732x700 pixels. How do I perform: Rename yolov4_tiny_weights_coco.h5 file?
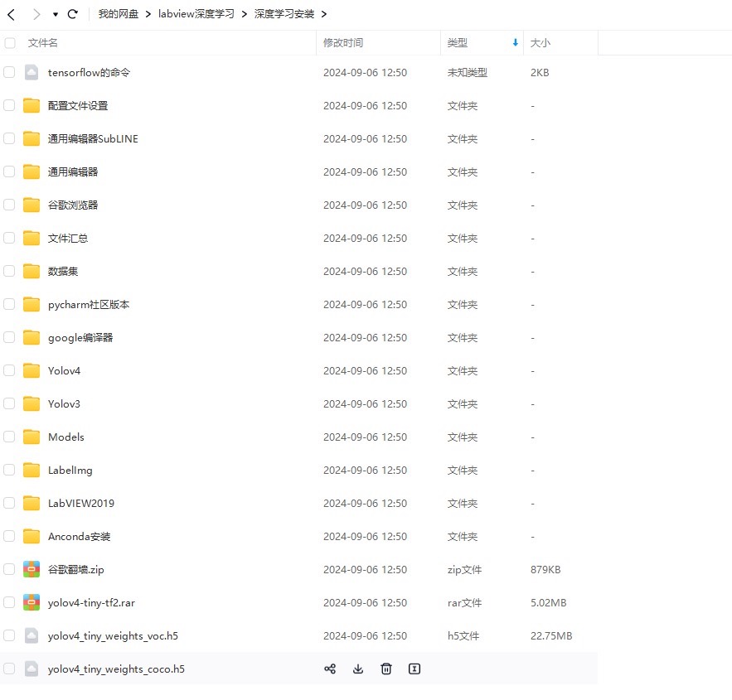click(x=414, y=669)
